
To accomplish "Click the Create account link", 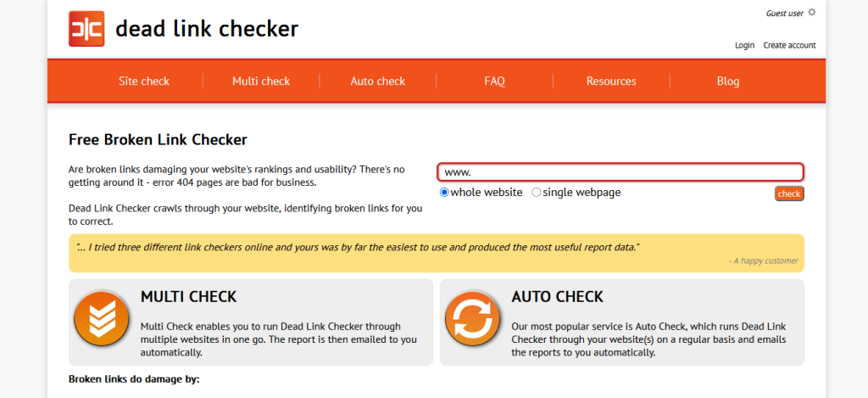I will [789, 46].
